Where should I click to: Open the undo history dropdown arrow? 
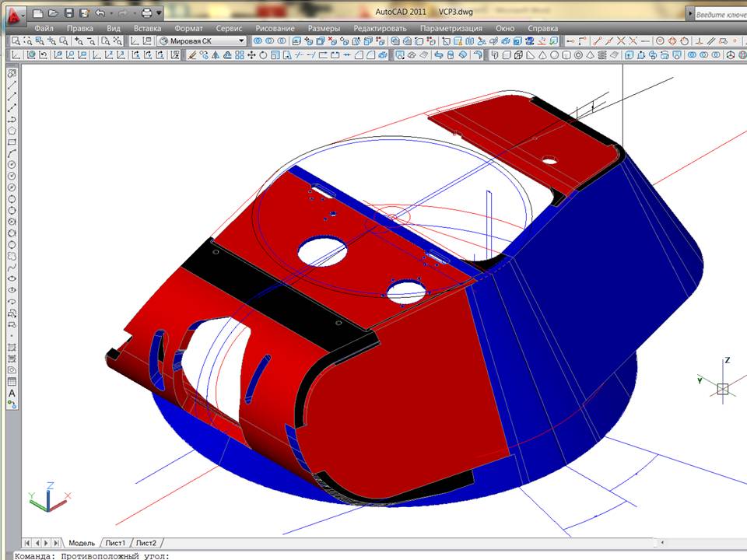[111, 14]
